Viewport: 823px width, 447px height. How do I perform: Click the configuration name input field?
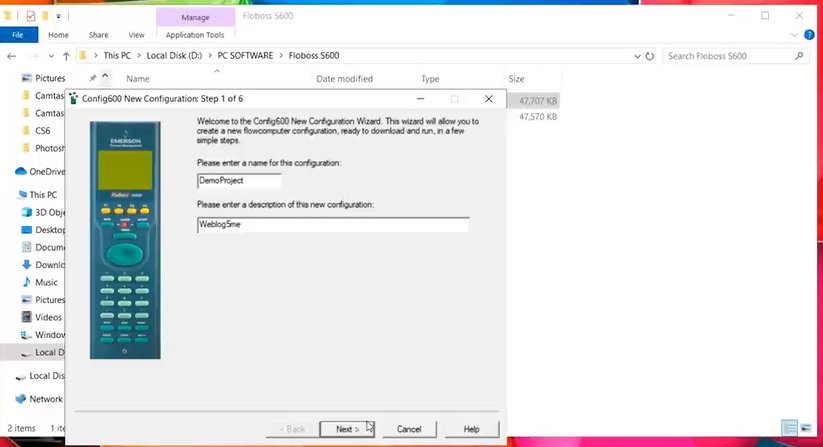[239, 181]
